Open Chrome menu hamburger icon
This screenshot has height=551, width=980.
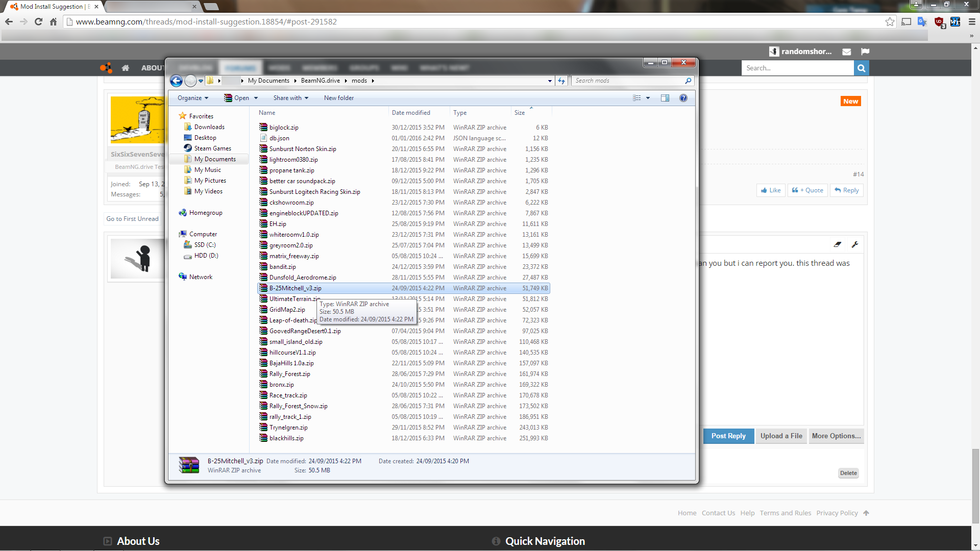pyautogui.click(x=972, y=21)
